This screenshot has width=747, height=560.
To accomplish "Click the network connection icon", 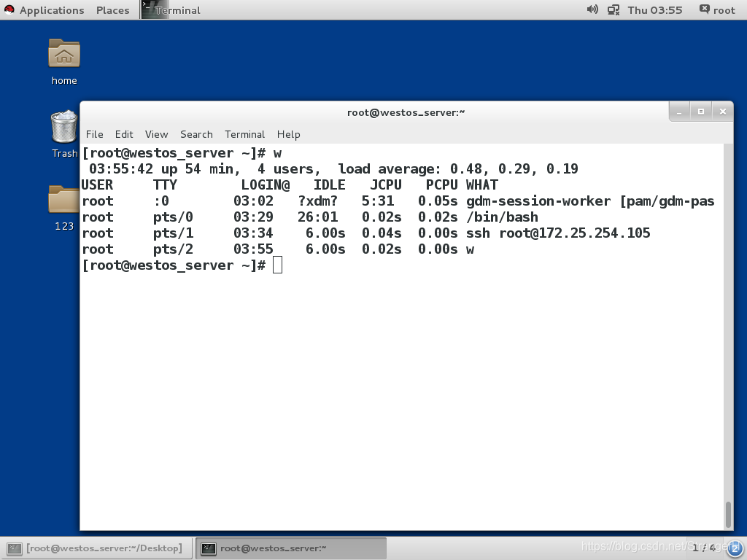I will coord(613,9).
